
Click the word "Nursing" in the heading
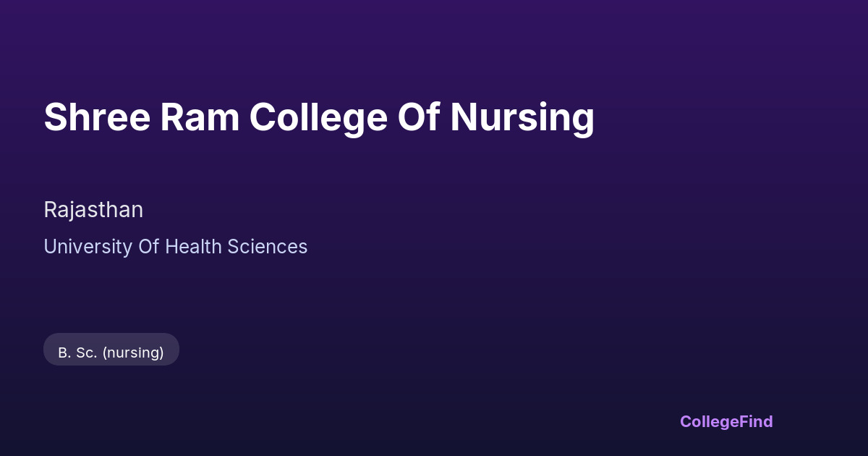522,117
